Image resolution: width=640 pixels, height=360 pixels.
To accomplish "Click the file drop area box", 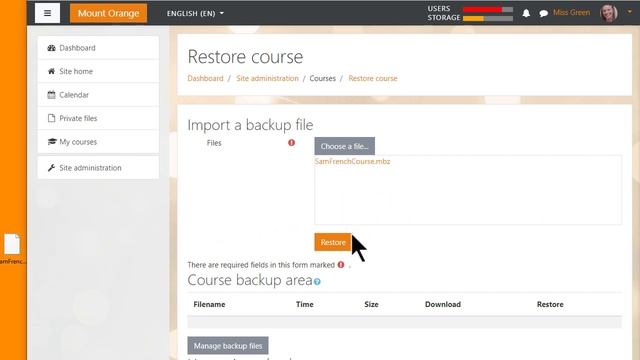I will click(x=468, y=190).
